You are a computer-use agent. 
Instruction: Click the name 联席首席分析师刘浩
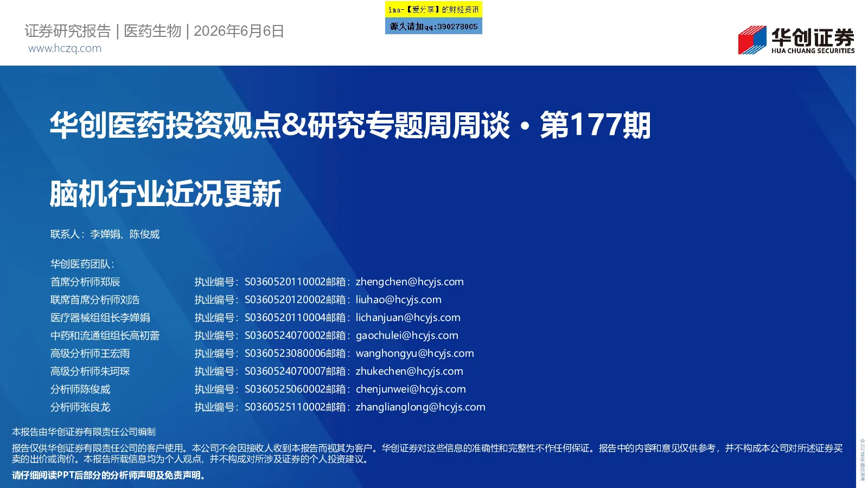pyautogui.click(x=95, y=300)
